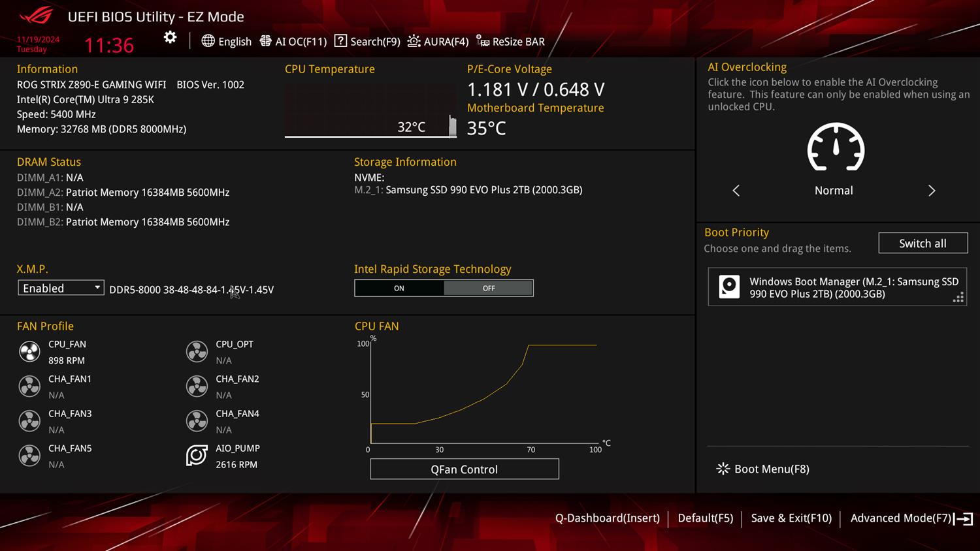Switch to Advanced Mode(F7)
This screenshot has height=551, width=980.
pos(911,518)
